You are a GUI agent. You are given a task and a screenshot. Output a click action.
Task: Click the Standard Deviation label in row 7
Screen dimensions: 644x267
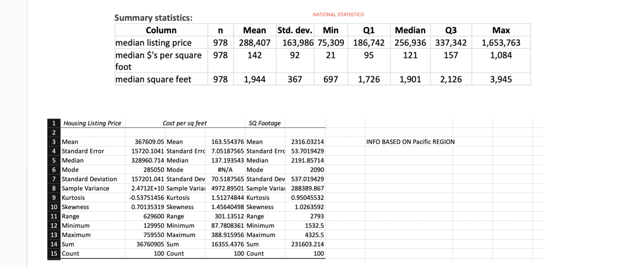pyautogui.click(x=89, y=179)
